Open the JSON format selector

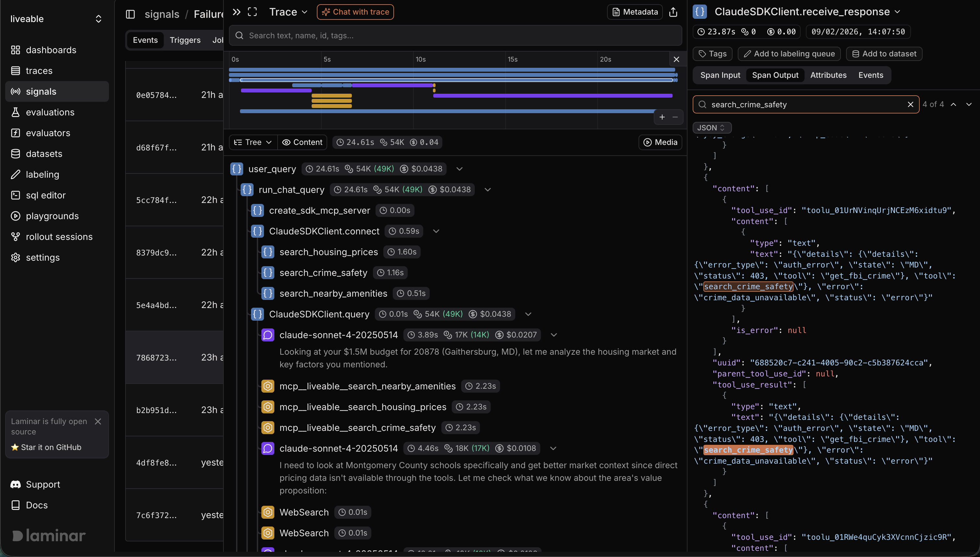pos(711,127)
